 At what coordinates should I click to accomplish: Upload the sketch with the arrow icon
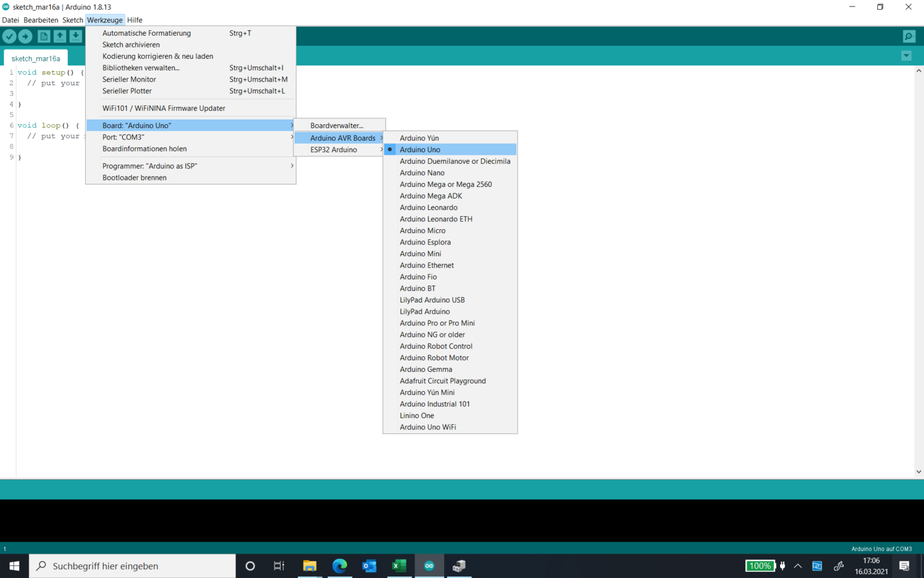point(25,36)
